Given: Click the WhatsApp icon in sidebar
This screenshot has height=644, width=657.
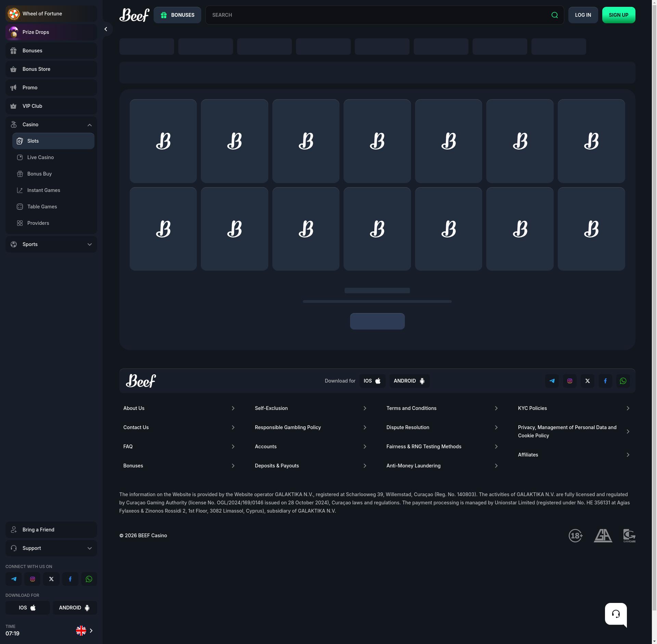Looking at the screenshot, I should coord(89,579).
